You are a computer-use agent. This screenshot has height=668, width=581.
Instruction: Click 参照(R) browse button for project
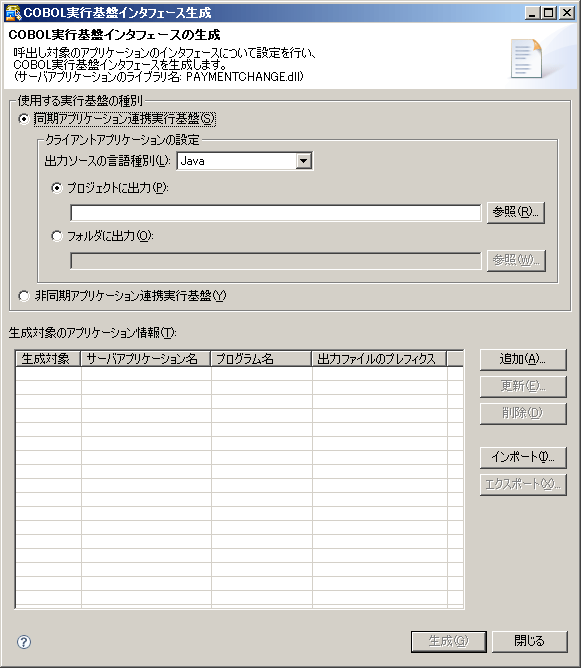click(x=516, y=212)
